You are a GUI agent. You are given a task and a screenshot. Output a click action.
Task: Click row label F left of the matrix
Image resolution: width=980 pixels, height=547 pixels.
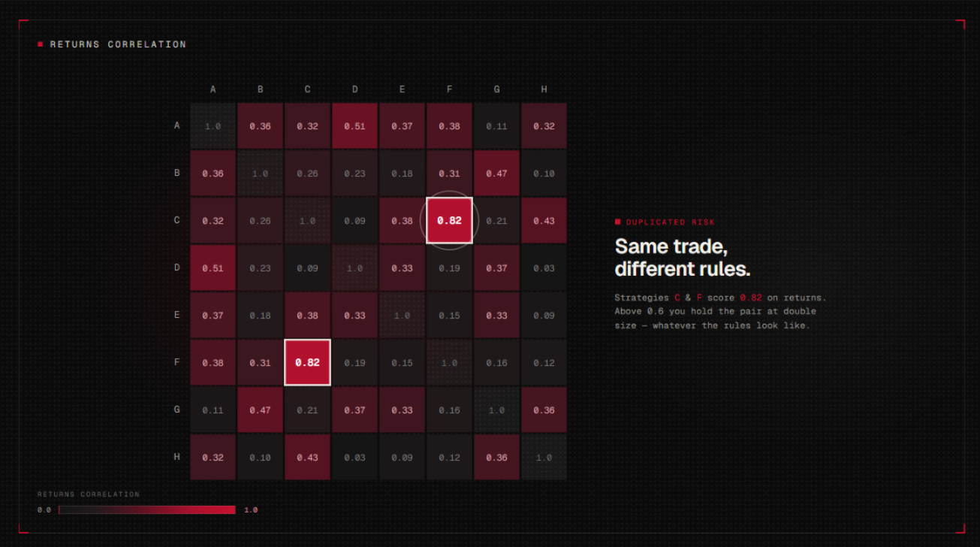point(177,362)
